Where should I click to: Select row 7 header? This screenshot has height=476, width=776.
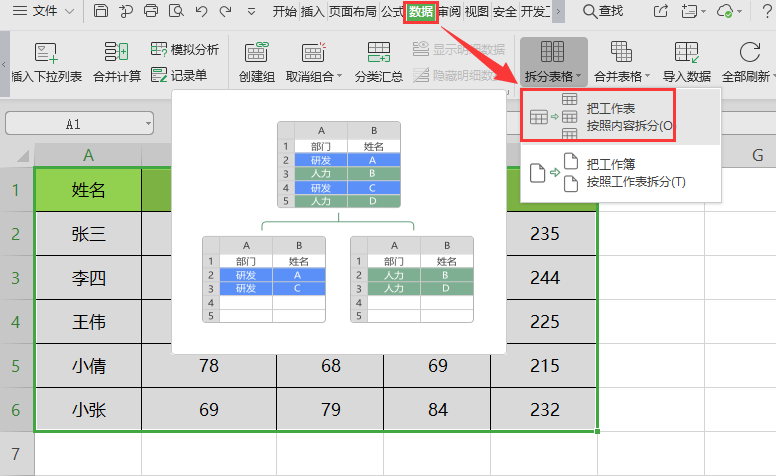click(16, 454)
